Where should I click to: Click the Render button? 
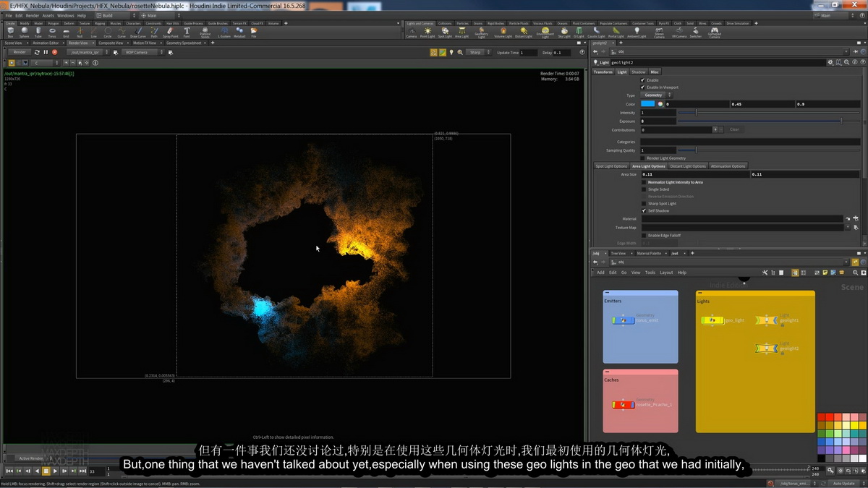click(20, 52)
